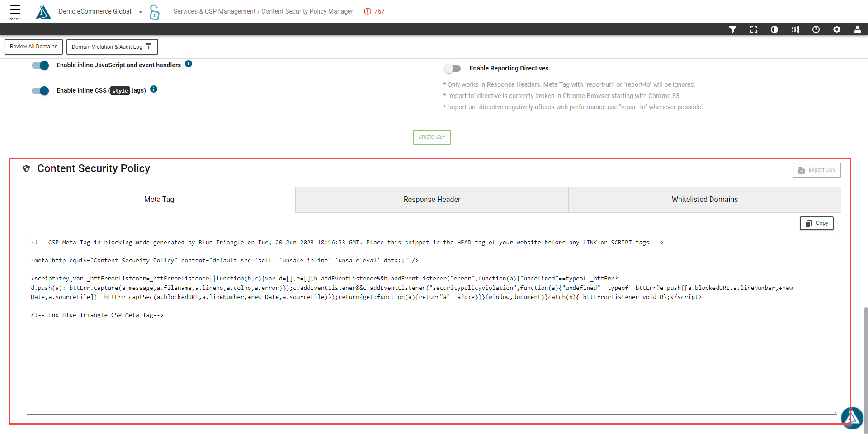This screenshot has height=434, width=868.
Task: Open user profile icon
Action: (x=857, y=29)
